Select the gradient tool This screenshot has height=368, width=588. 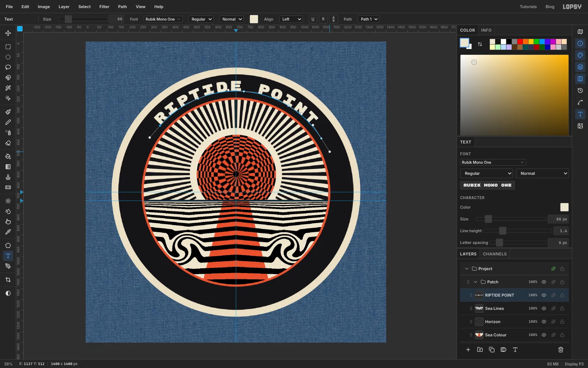coord(8,167)
